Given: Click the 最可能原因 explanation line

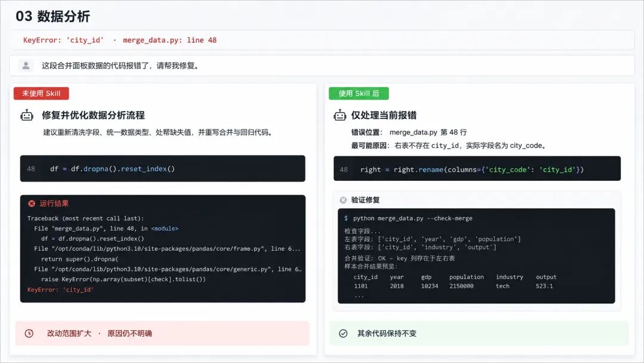Looking at the screenshot, I should [x=450, y=146].
